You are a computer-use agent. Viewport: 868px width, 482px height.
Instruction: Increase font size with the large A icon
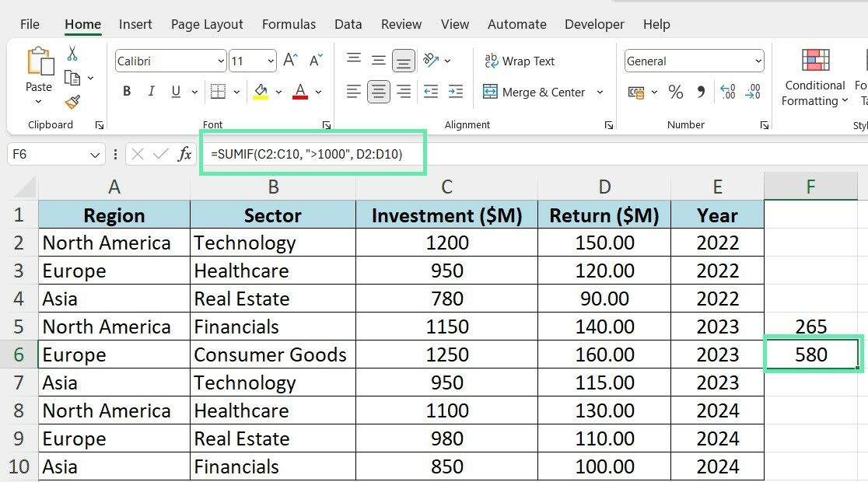coord(291,61)
